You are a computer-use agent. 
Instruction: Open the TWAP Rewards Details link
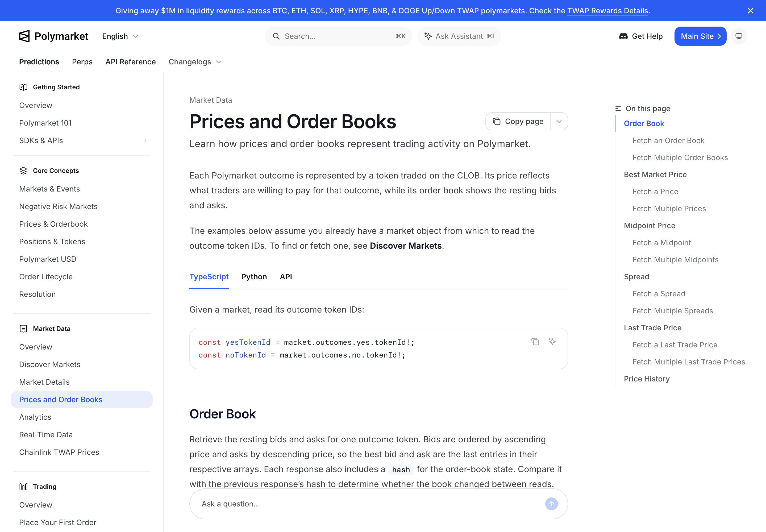tap(607, 11)
